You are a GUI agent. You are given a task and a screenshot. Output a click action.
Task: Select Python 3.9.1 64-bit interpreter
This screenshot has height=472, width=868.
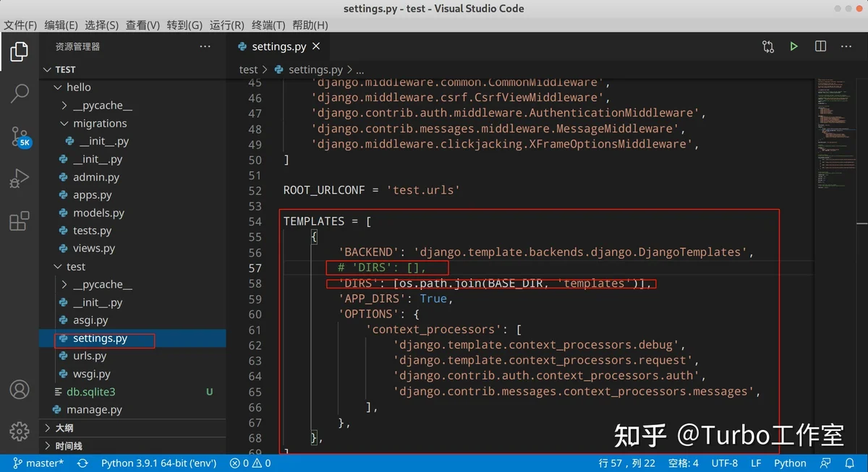click(x=157, y=463)
